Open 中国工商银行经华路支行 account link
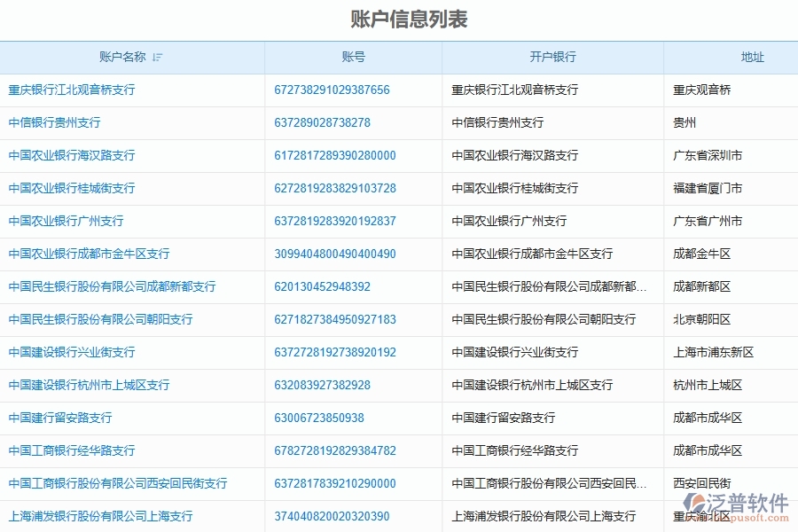The width and height of the screenshot is (798, 532). tap(71, 450)
